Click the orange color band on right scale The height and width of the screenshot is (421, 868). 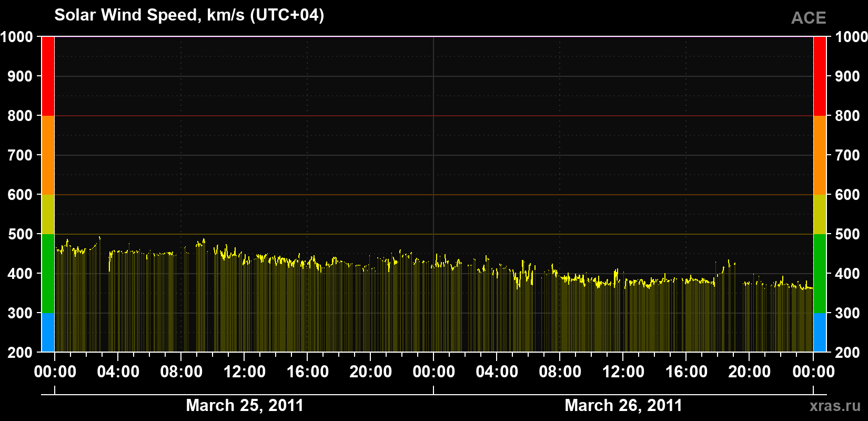(x=820, y=155)
